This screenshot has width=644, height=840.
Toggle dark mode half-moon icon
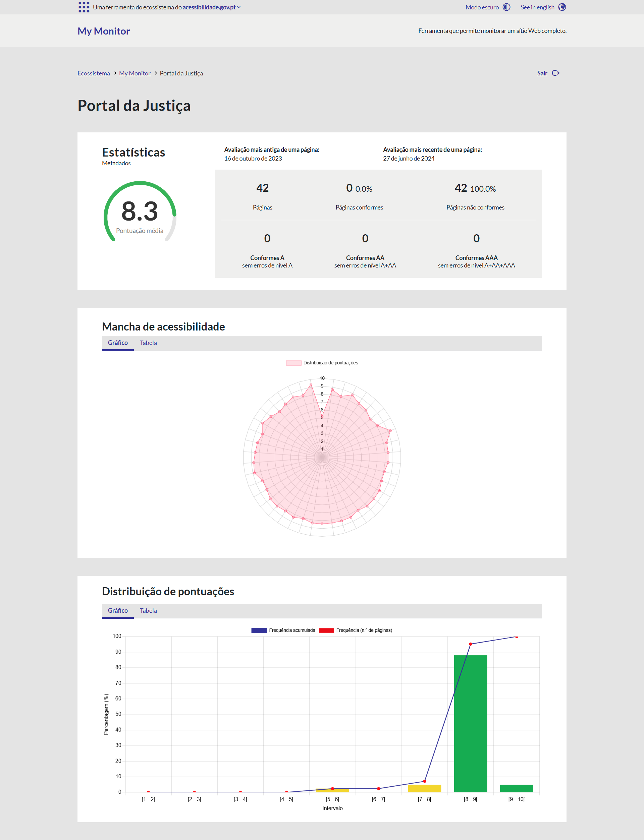pos(506,7)
